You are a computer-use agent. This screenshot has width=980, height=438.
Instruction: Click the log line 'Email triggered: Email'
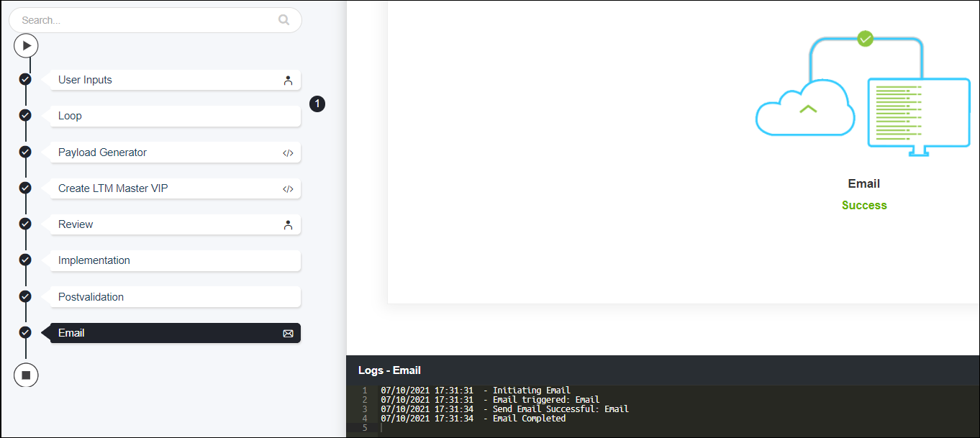(490, 400)
